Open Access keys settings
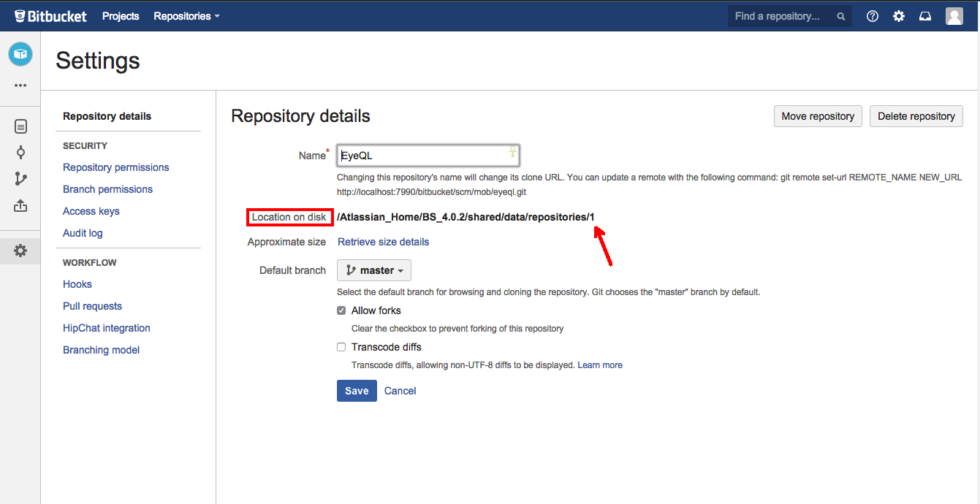 pyautogui.click(x=91, y=211)
